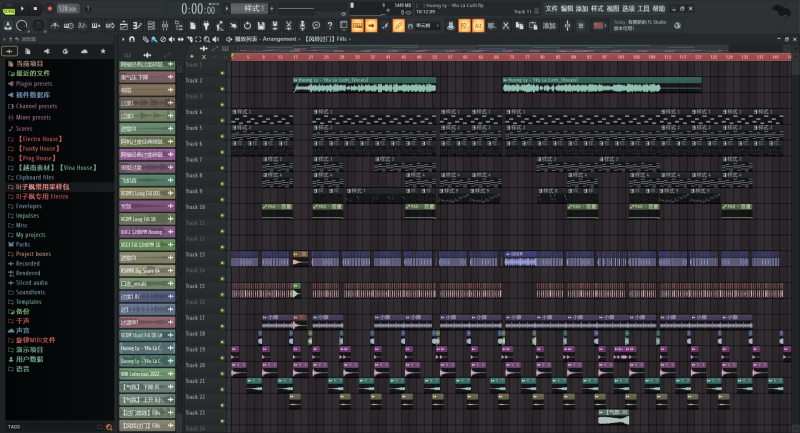Open the 样式 menu
The image size is (800, 433).
click(597, 9)
